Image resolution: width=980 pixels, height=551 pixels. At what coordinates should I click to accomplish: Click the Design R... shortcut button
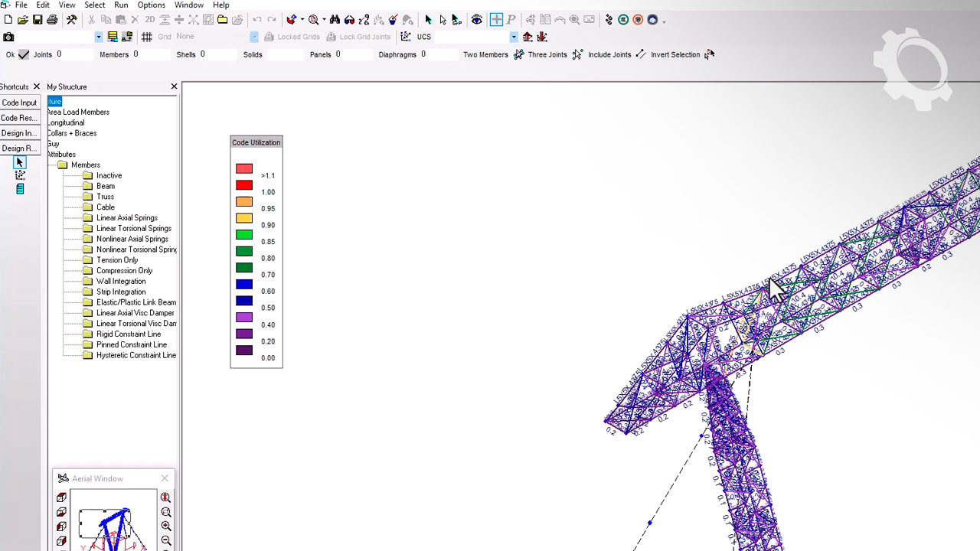tap(19, 148)
